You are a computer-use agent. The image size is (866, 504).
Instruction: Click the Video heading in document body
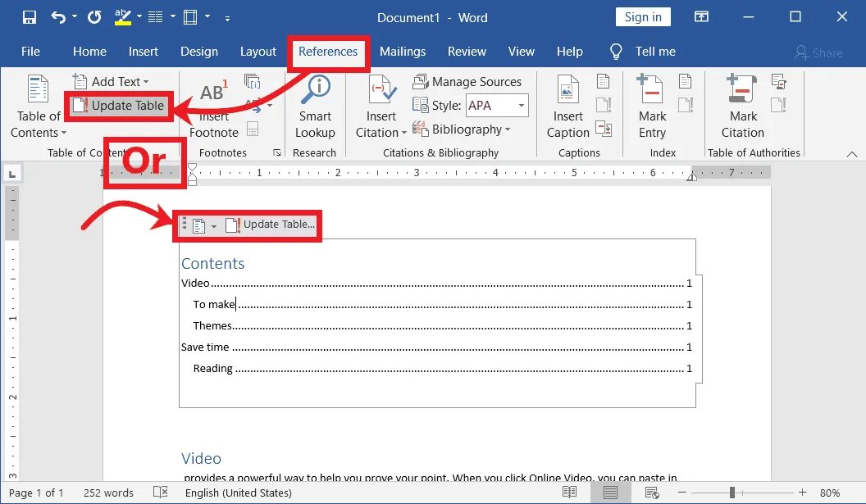201,458
